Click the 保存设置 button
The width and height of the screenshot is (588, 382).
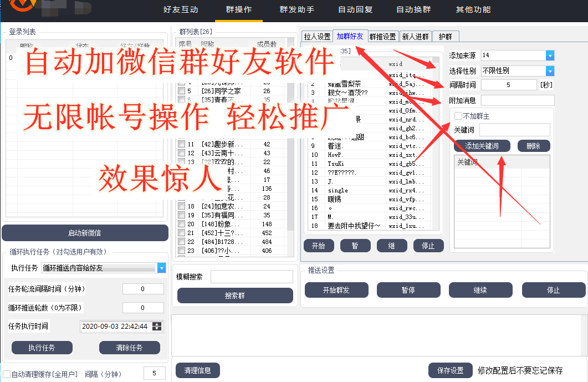coord(450,370)
